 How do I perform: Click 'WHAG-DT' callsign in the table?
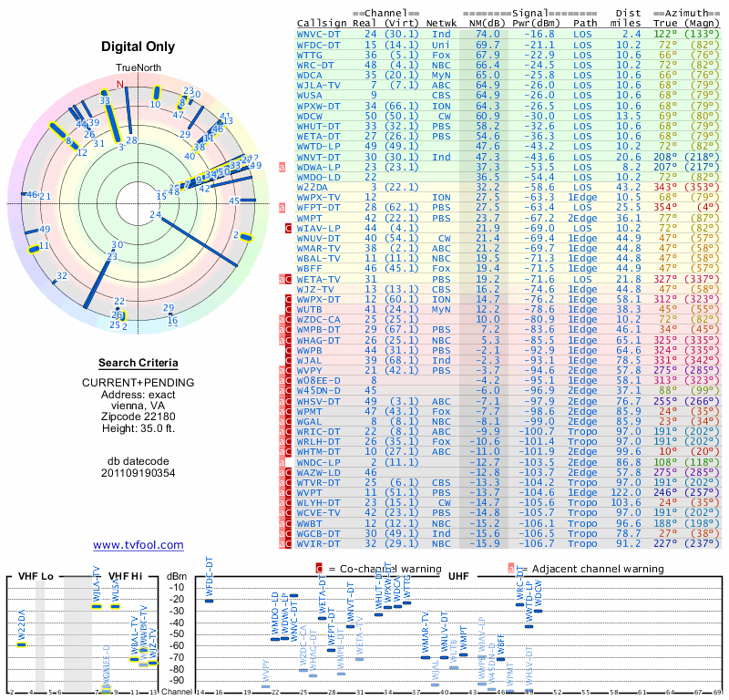point(318,340)
